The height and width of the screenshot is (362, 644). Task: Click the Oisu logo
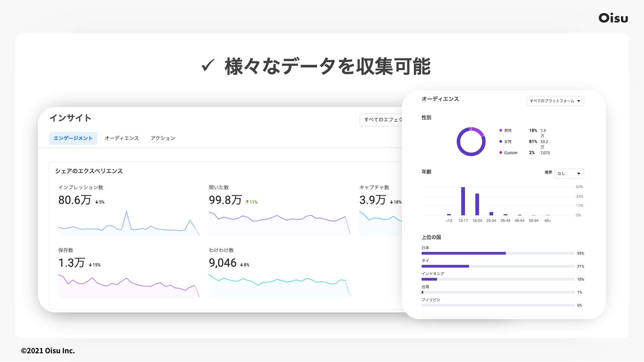tap(613, 18)
